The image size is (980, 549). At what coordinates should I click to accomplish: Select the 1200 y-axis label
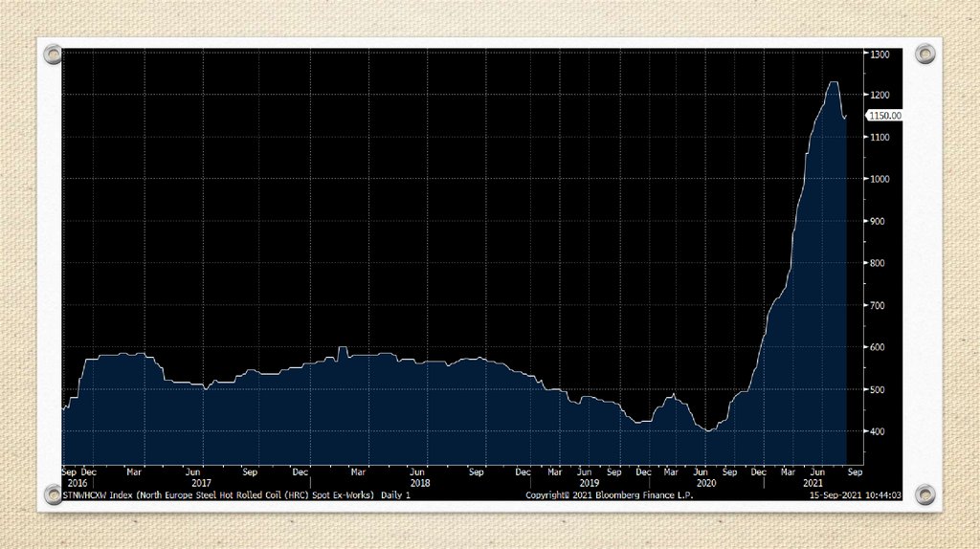tap(880, 95)
